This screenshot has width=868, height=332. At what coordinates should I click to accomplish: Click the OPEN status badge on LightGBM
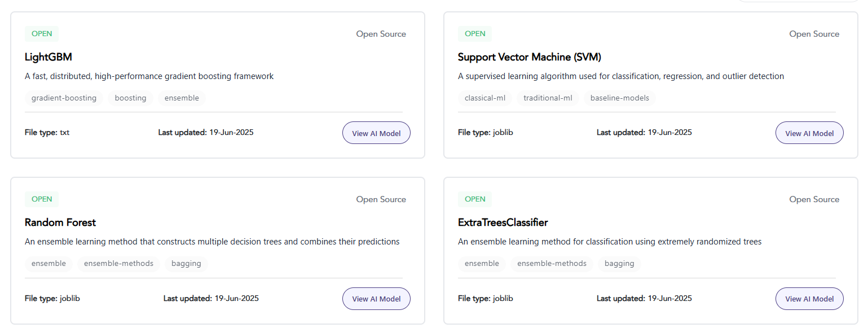coord(42,34)
